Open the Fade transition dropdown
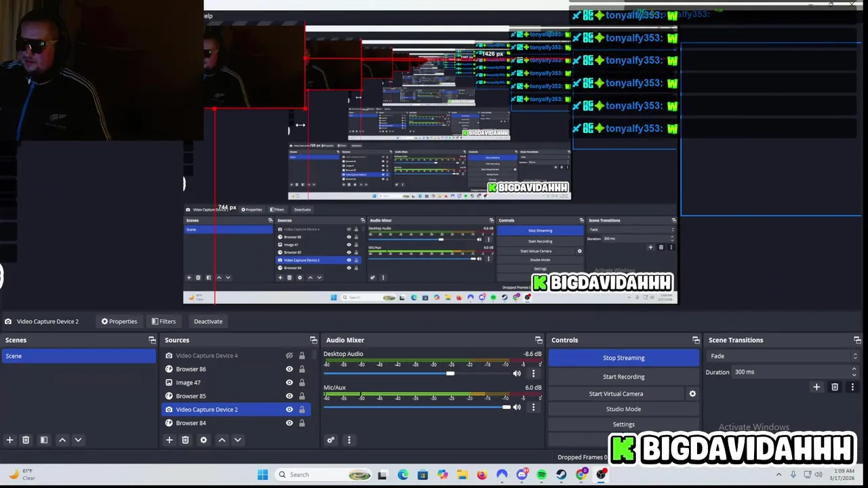 [783, 356]
